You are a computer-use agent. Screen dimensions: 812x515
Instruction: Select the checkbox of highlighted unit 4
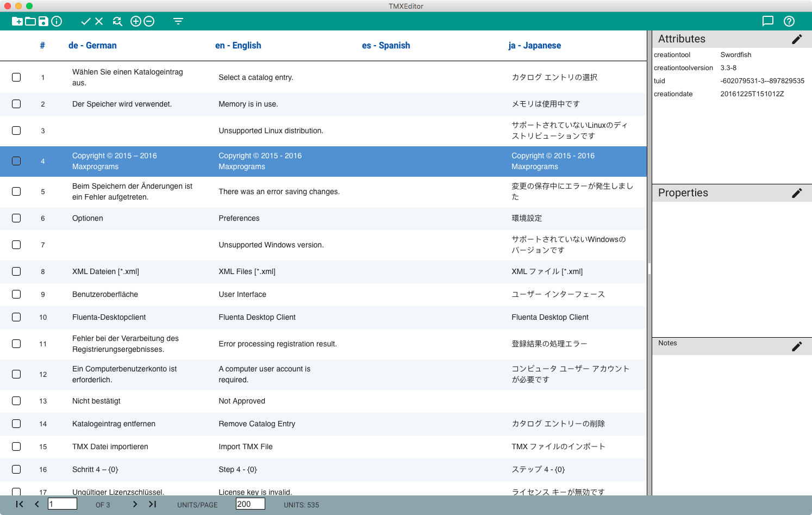click(16, 161)
